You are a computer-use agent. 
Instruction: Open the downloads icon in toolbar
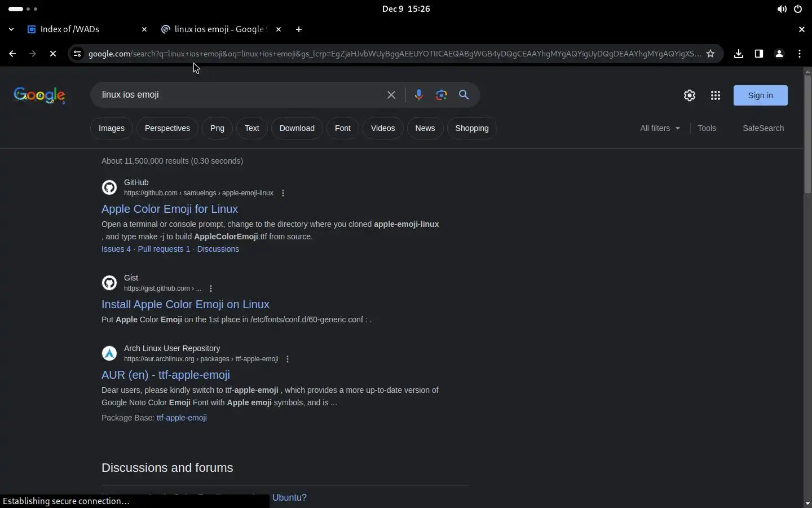tap(739, 54)
